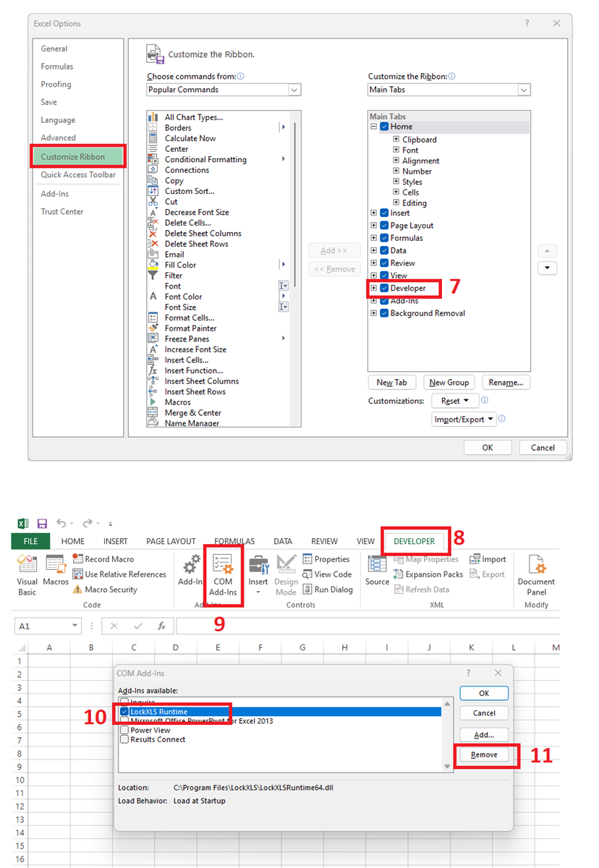Start Record Macro in Developer ribbon
This screenshot has height=868, width=599.
[103, 559]
